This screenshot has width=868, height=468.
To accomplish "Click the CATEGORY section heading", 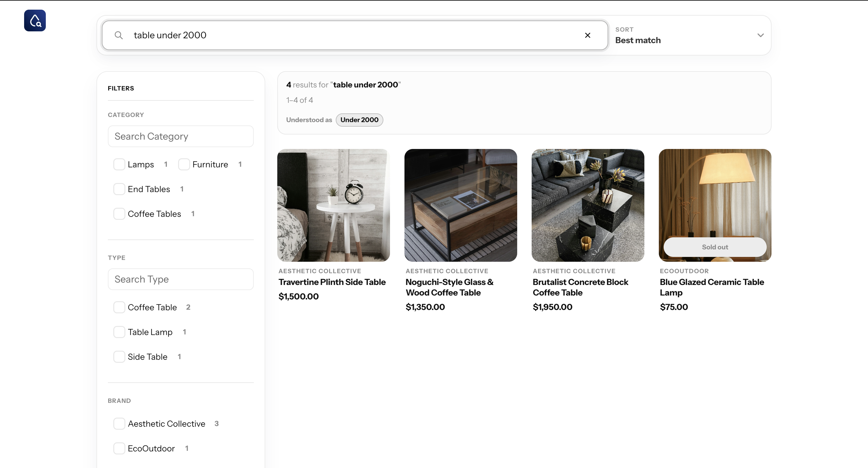I will (126, 115).
